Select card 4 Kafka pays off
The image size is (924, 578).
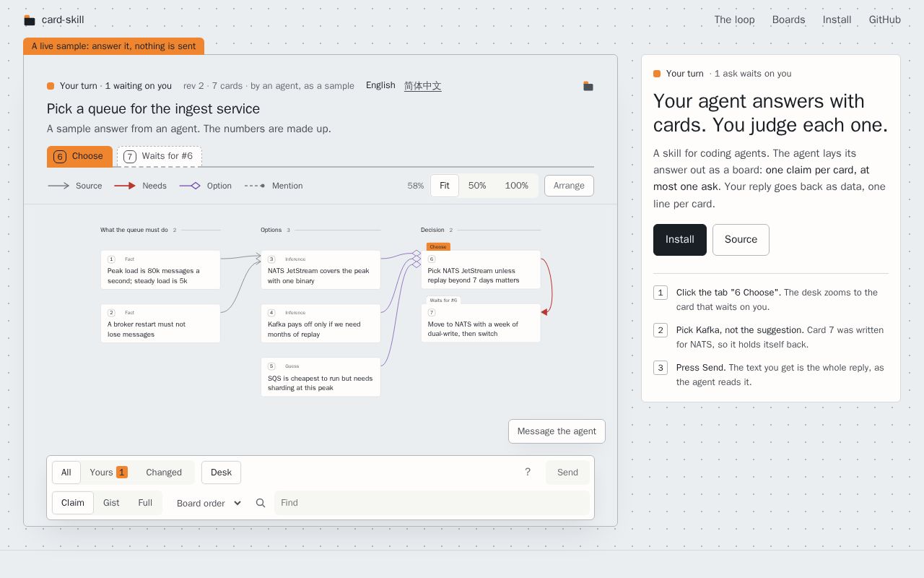point(321,324)
